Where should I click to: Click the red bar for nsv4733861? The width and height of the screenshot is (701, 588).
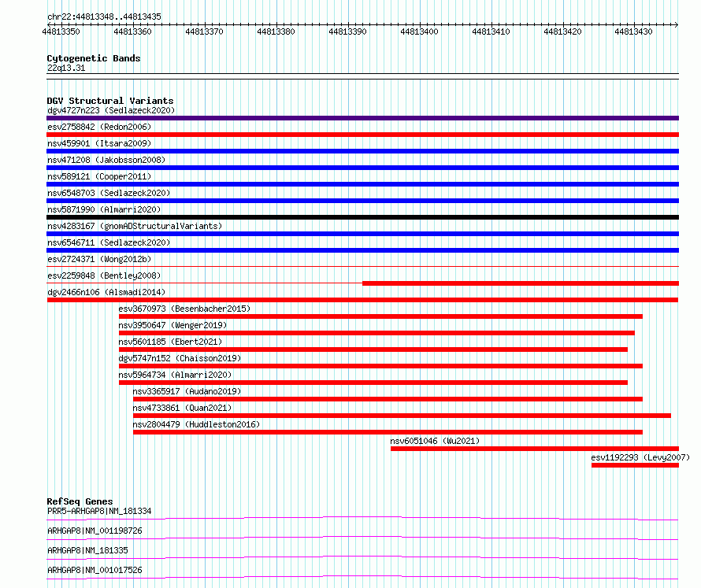pyautogui.click(x=402, y=416)
